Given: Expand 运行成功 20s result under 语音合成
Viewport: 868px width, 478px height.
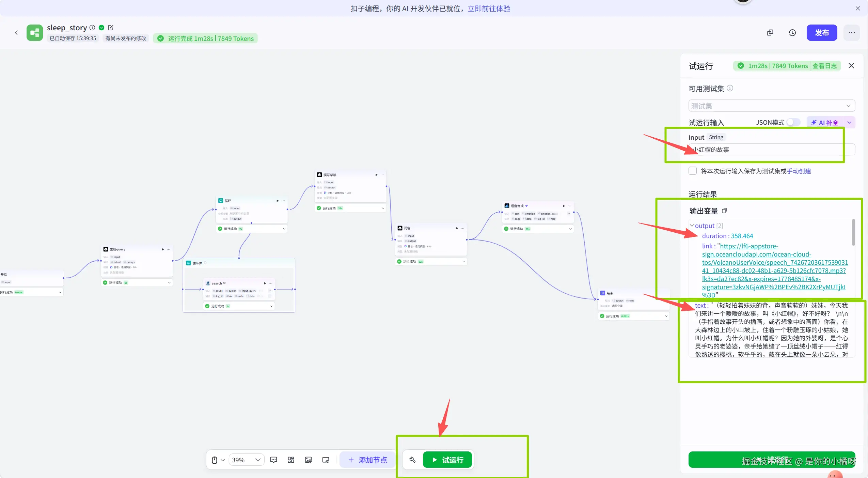Looking at the screenshot, I should [x=570, y=229].
